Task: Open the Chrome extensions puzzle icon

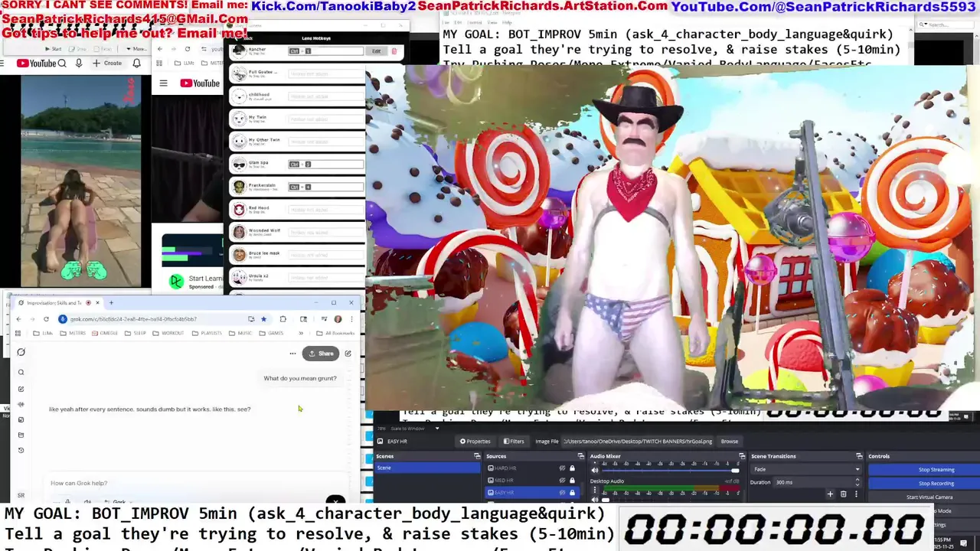Action: point(283,319)
